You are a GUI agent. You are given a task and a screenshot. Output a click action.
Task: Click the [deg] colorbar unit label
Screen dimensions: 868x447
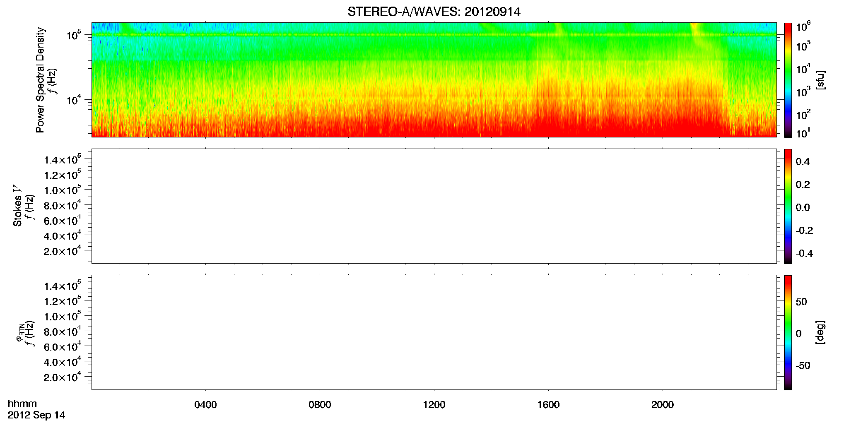pos(820,332)
